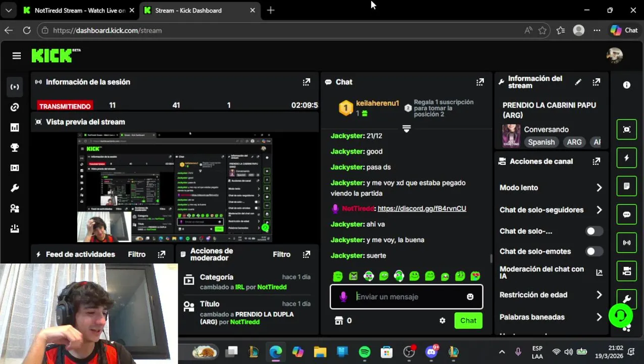The image size is (644, 364).
Task: Open the Kick hamburger menu
Action: point(17,56)
